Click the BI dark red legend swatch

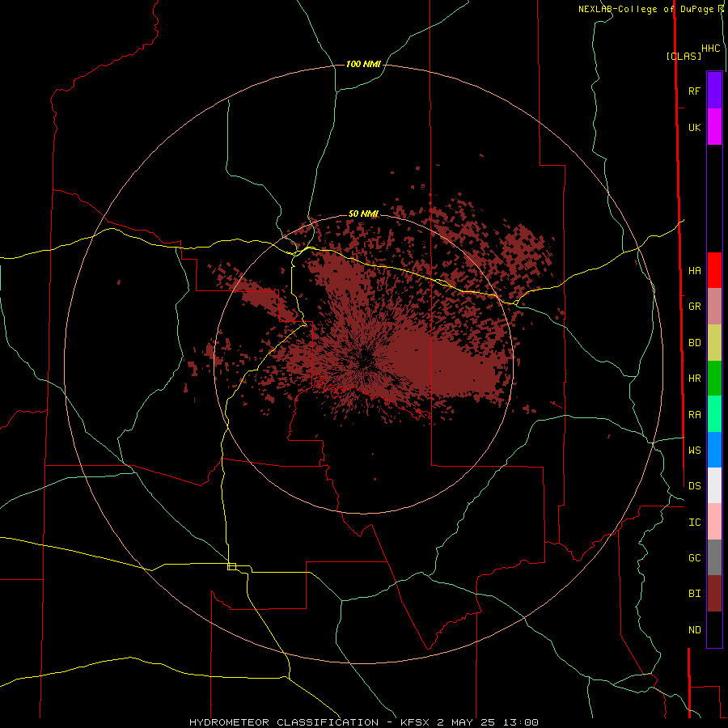click(714, 594)
